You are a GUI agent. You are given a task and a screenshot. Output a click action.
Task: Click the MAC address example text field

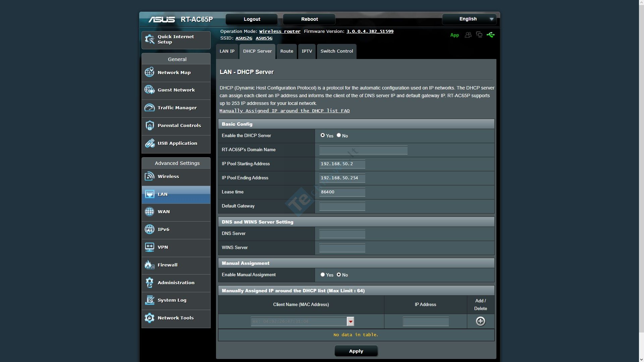coord(299,321)
